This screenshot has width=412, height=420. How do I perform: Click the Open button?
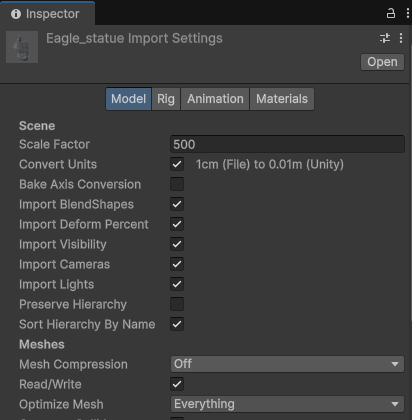(382, 62)
